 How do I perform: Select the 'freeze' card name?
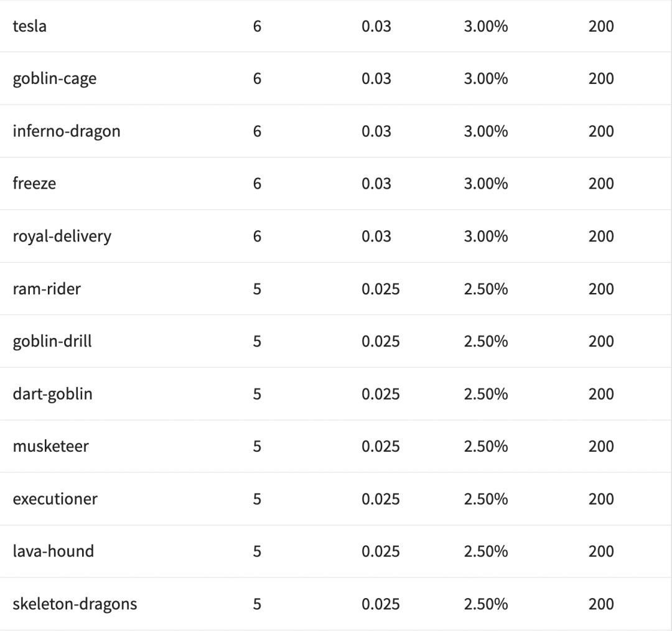click(x=34, y=184)
